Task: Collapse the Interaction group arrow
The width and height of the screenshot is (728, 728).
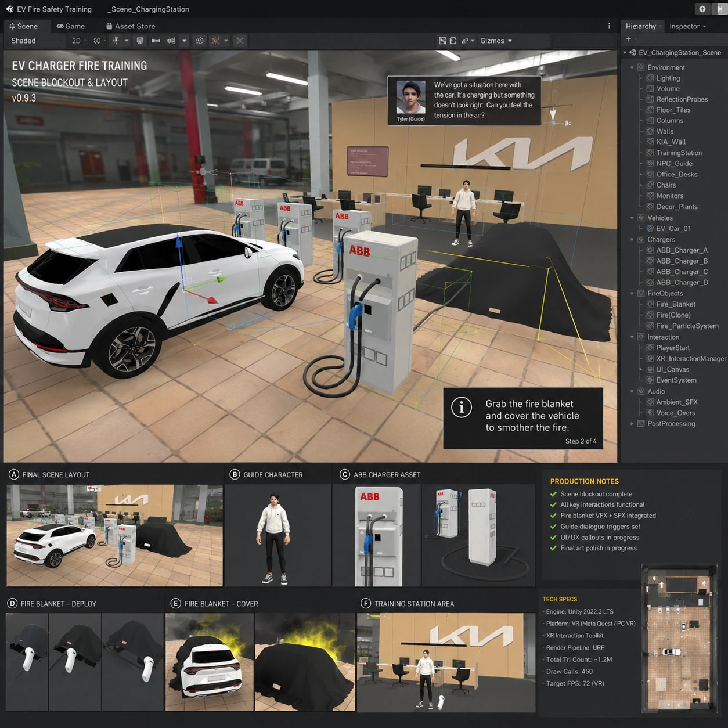Action: (632, 337)
